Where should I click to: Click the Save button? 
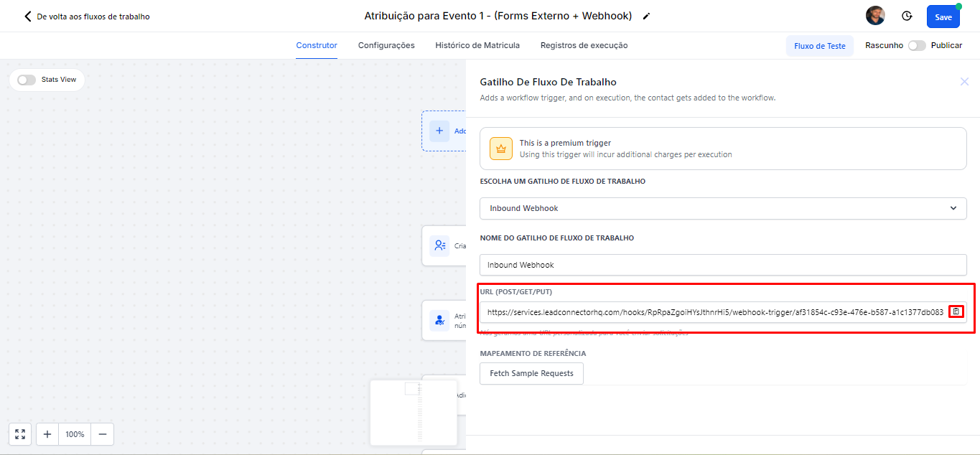tap(943, 17)
